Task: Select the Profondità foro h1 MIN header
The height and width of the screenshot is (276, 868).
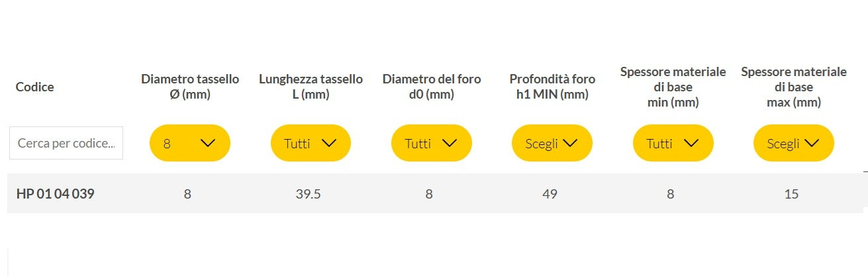Action: (x=552, y=87)
